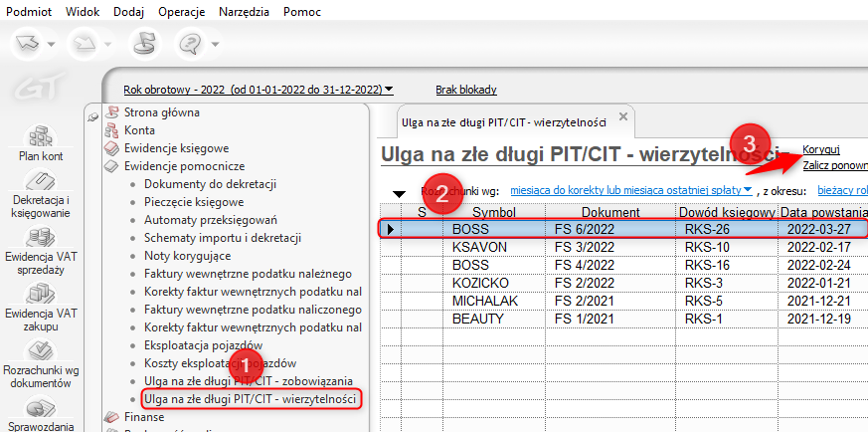Select the BEAUTY row
This screenshot has height=432, width=868.
[x=622, y=319]
